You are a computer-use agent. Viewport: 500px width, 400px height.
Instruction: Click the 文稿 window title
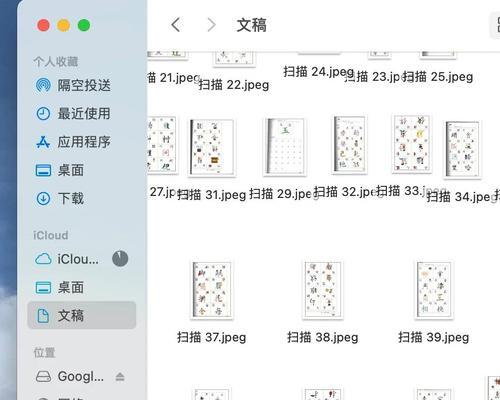pyautogui.click(x=252, y=25)
